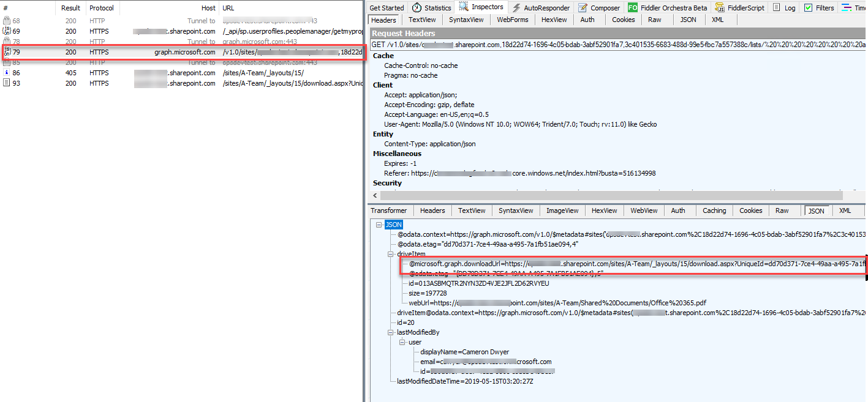Open the Transformer response tab

389,210
